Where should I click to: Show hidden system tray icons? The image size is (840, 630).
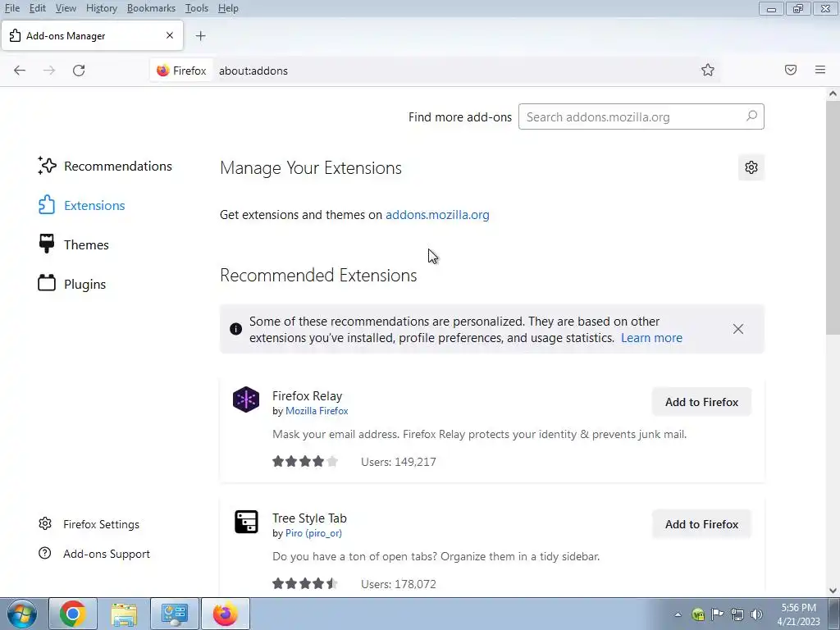point(678,614)
